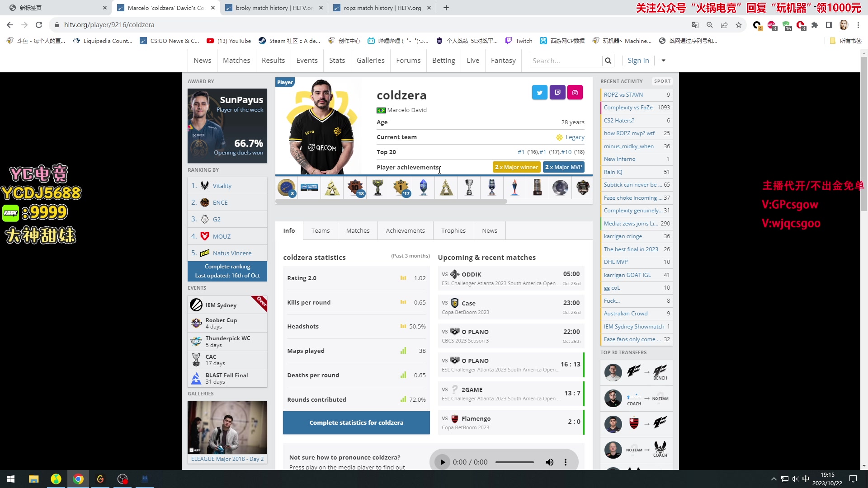
Task: Mute the pronunciation audio player
Action: point(549,462)
